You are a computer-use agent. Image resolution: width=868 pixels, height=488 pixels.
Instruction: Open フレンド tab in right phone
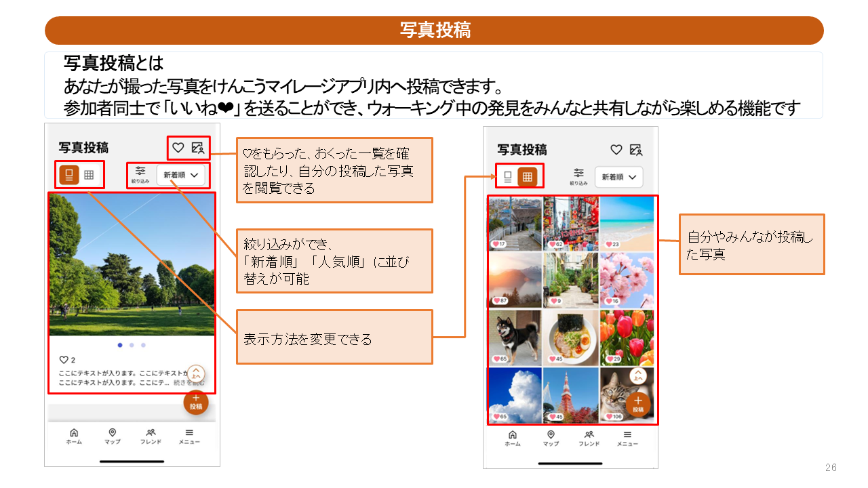(589, 438)
